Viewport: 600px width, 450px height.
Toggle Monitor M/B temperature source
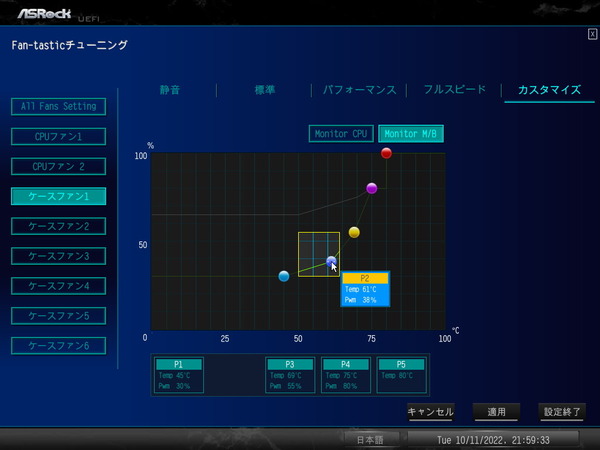pos(411,133)
